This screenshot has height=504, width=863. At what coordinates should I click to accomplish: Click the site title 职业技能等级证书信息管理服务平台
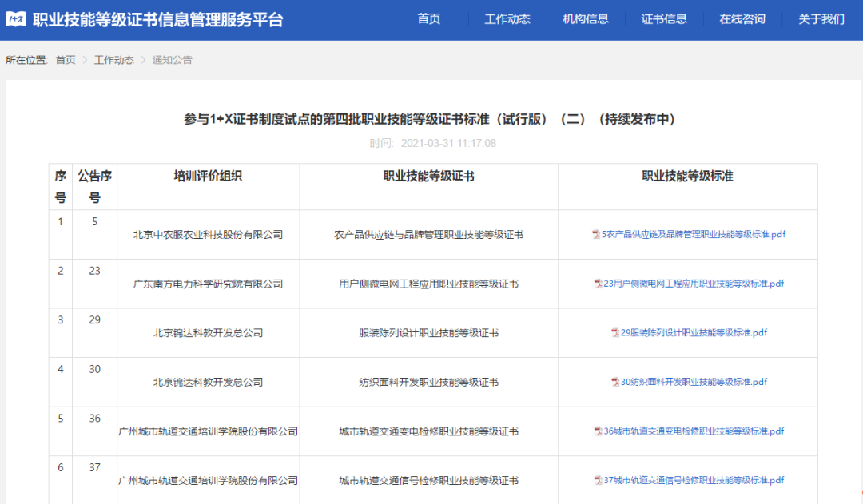[x=157, y=20]
